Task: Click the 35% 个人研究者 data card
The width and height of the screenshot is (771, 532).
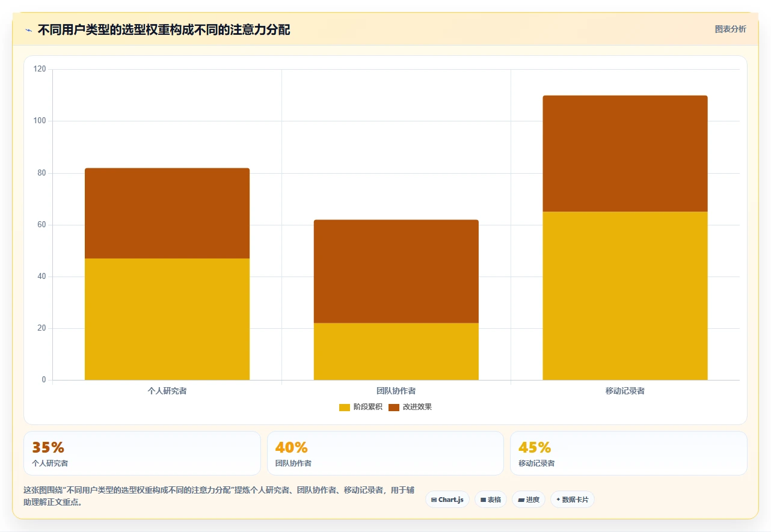Action: 142,453
